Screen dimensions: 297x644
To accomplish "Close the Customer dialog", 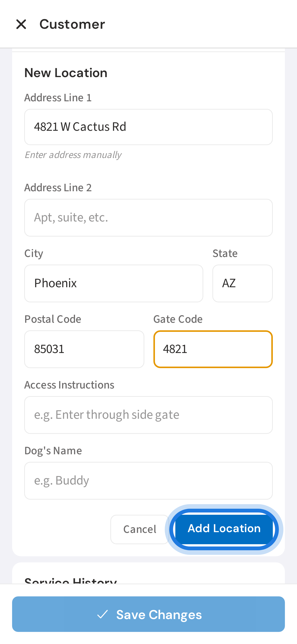I will coord(22,24).
